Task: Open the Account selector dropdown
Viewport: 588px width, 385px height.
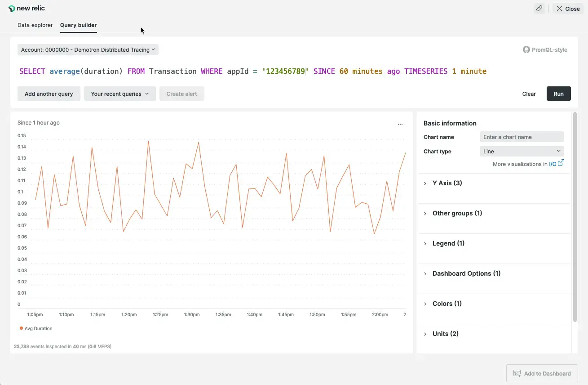Action: pos(88,50)
